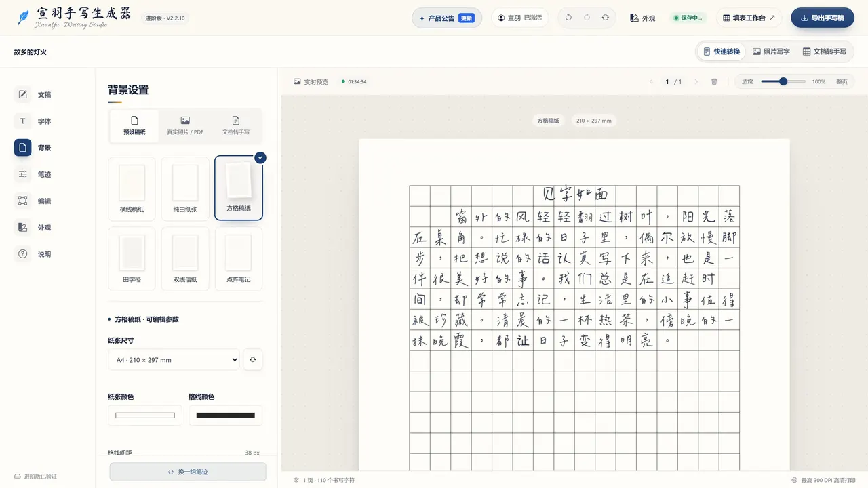
Task: Open the 编辑 edit sidebar icon
Action: [22, 201]
